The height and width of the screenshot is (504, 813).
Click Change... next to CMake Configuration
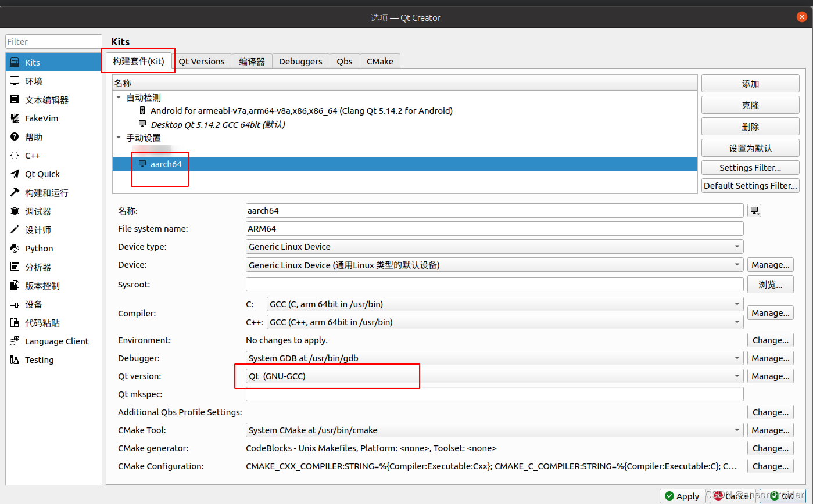(771, 466)
